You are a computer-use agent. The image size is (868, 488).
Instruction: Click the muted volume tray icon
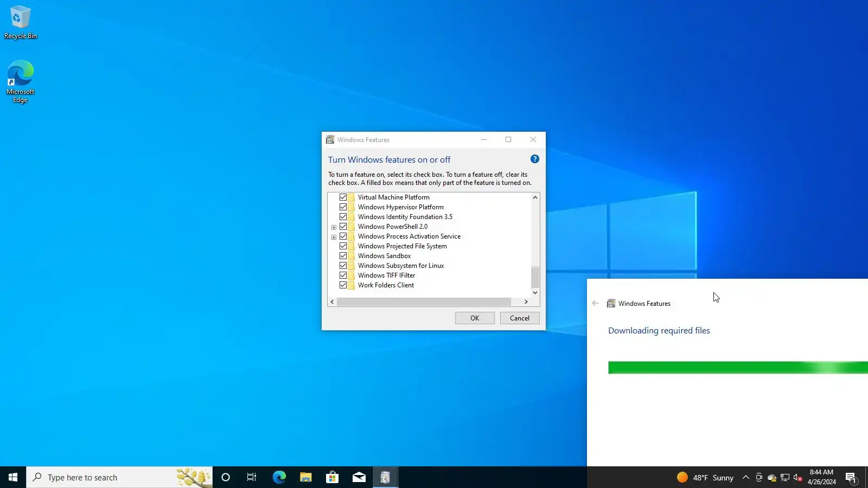tap(798, 477)
